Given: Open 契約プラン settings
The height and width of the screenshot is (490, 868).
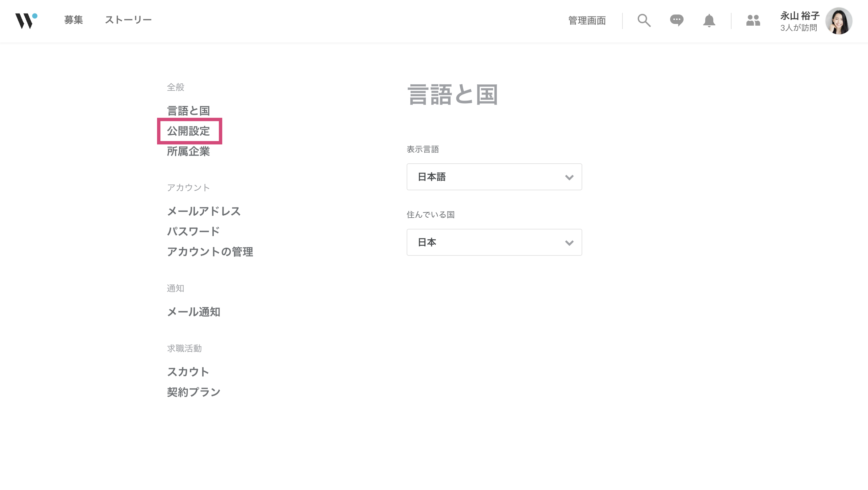Looking at the screenshot, I should pos(193,392).
